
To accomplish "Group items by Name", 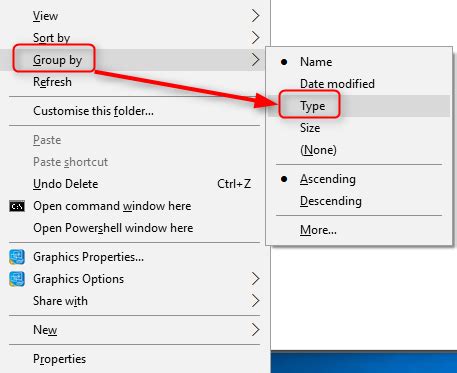I will tap(359, 62).
